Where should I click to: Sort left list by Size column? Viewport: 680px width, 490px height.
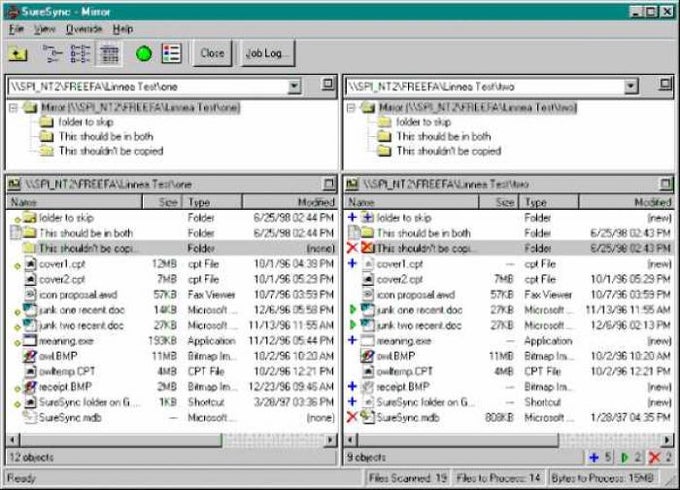161,202
